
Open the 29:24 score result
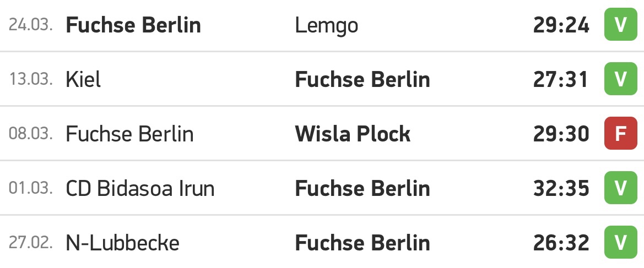pyautogui.click(x=561, y=25)
